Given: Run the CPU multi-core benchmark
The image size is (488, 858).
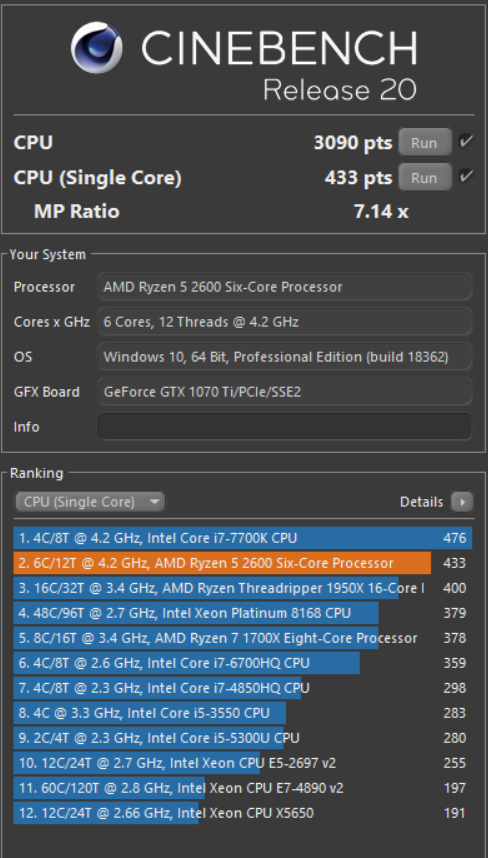Looking at the screenshot, I should click(x=425, y=143).
